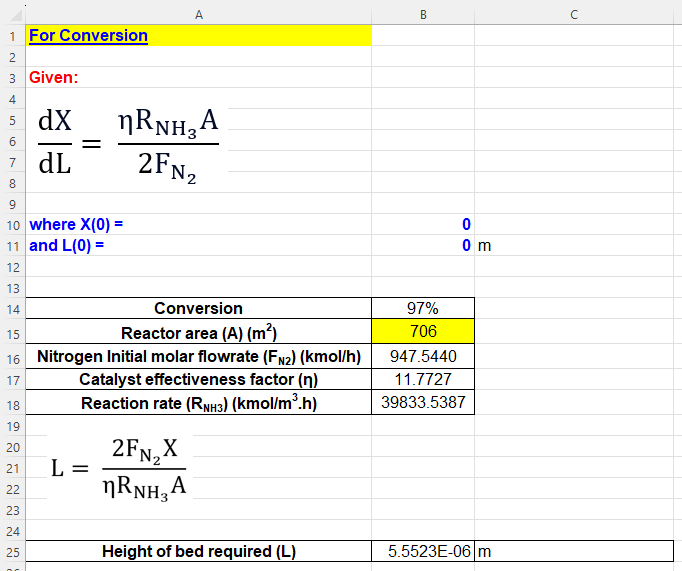Image resolution: width=682 pixels, height=571 pixels.
Task: Select the Conversion value 97% cell
Action: 422,308
